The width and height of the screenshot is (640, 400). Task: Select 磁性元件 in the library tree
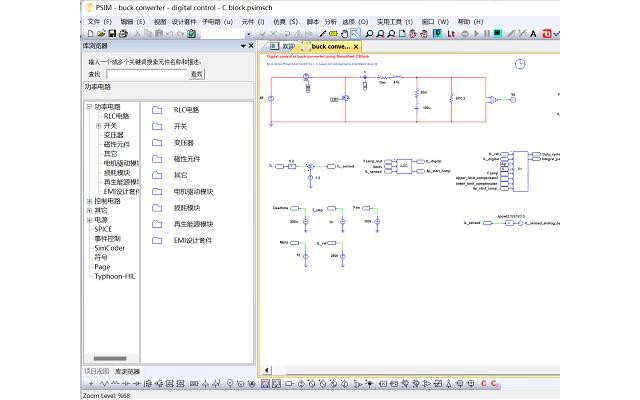116,144
